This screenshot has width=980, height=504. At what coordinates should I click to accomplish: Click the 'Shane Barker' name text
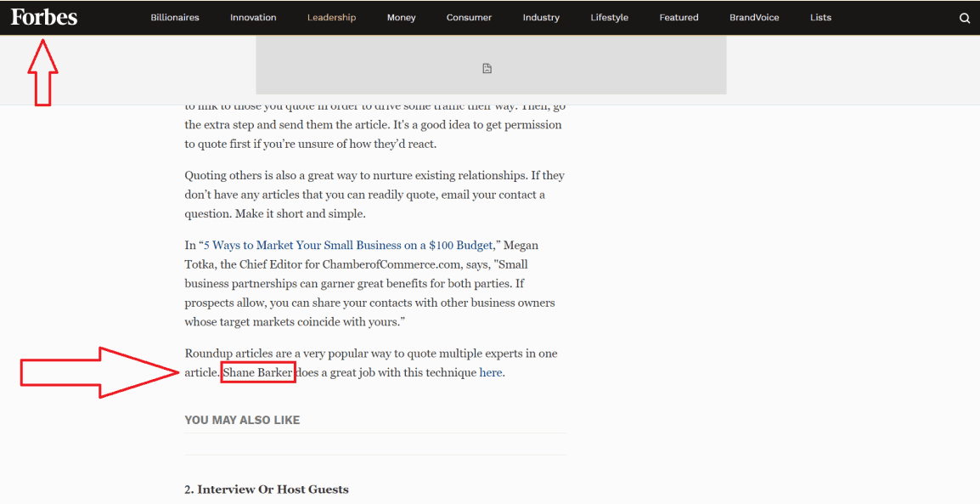(257, 372)
